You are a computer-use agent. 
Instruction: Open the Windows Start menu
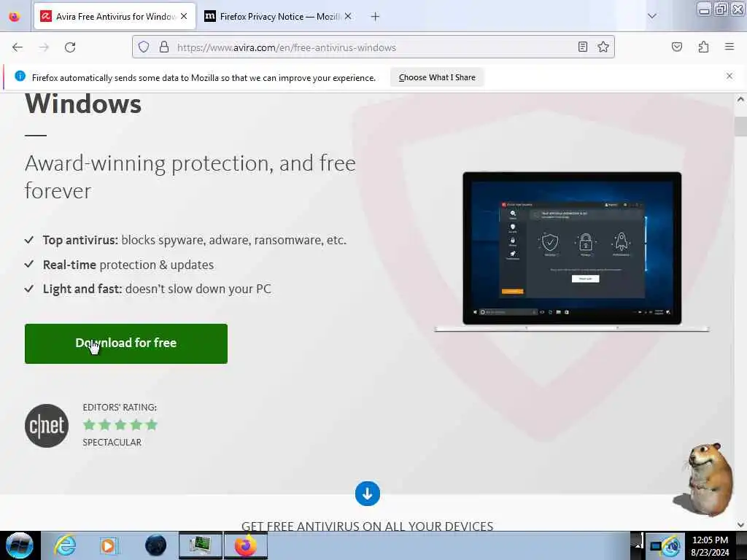click(19, 545)
